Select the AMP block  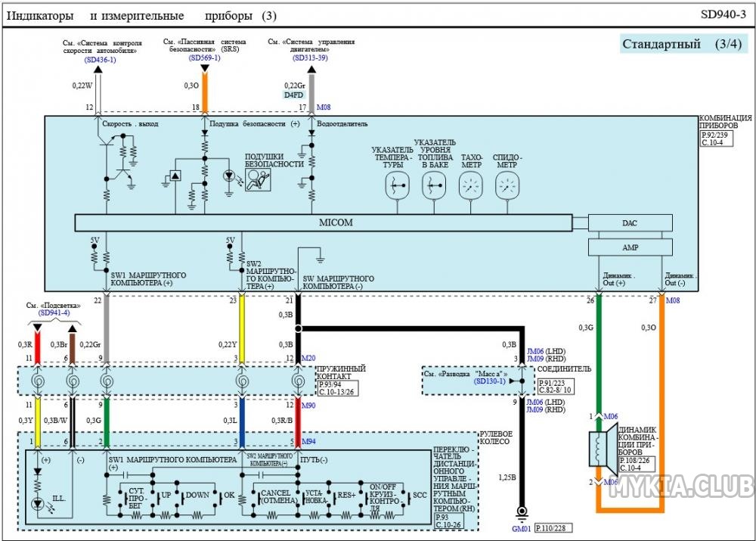629,247
